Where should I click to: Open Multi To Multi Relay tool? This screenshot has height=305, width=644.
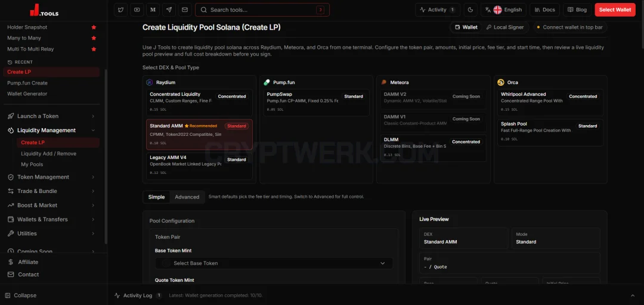pyautogui.click(x=30, y=49)
